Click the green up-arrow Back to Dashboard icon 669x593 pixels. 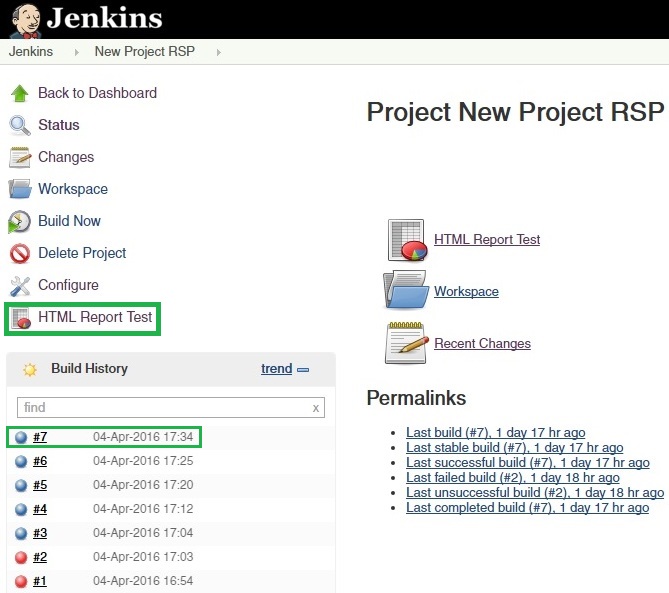pos(19,93)
